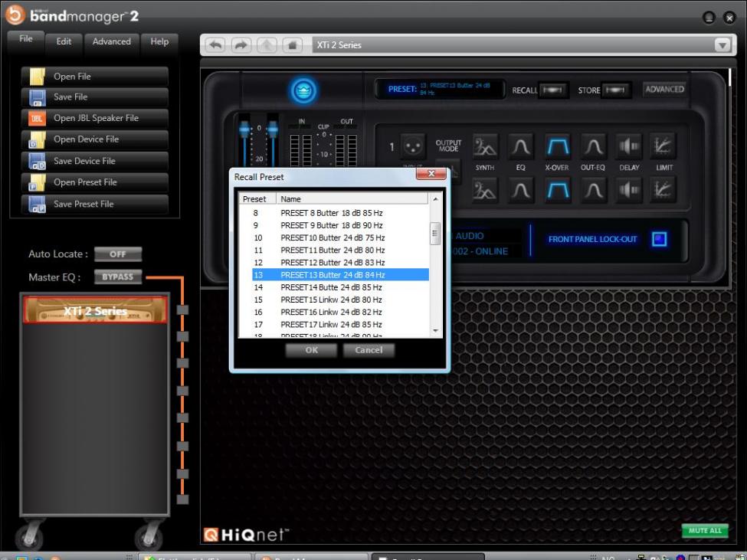This screenshot has width=747, height=560.
Task: Open the channel 1 X-OVER crossover icon
Action: pos(557,146)
